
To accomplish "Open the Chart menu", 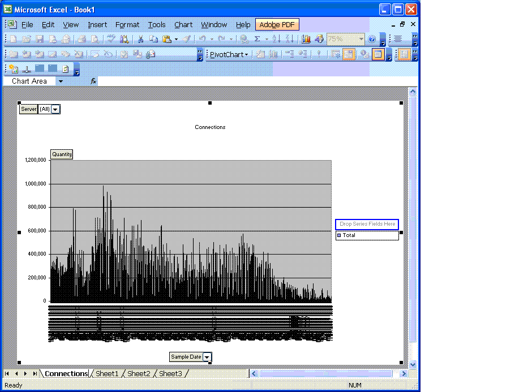I will 183,24.
